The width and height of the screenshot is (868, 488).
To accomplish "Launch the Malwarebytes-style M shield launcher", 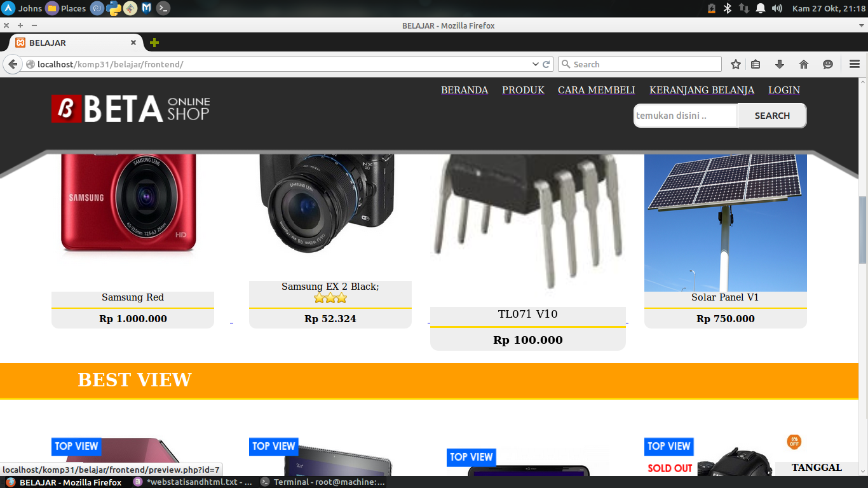I will click(x=147, y=8).
